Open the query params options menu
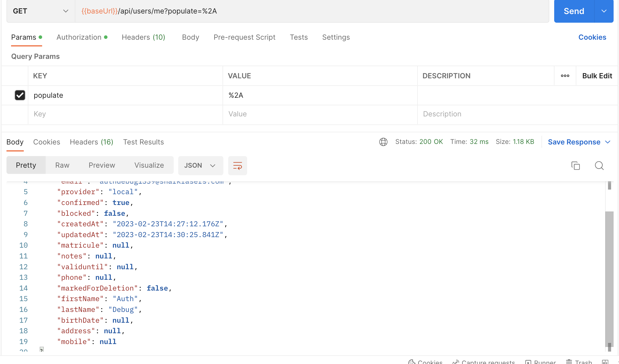619x364 pixels. pos(565,76)
